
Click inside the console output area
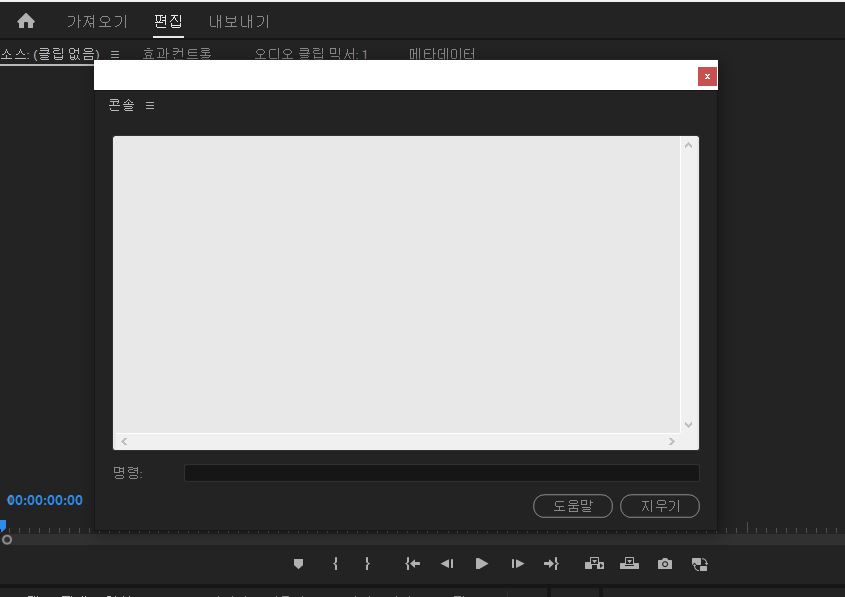click(397, 284)
